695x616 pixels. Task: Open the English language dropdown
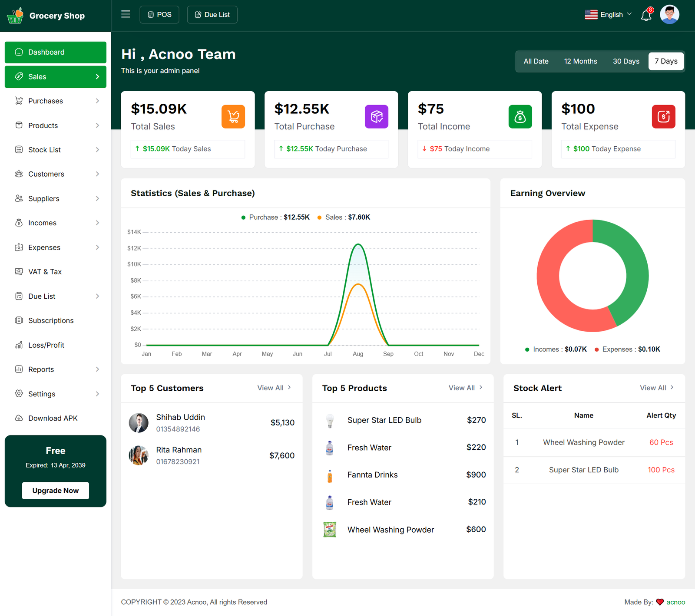pos(608,15)
